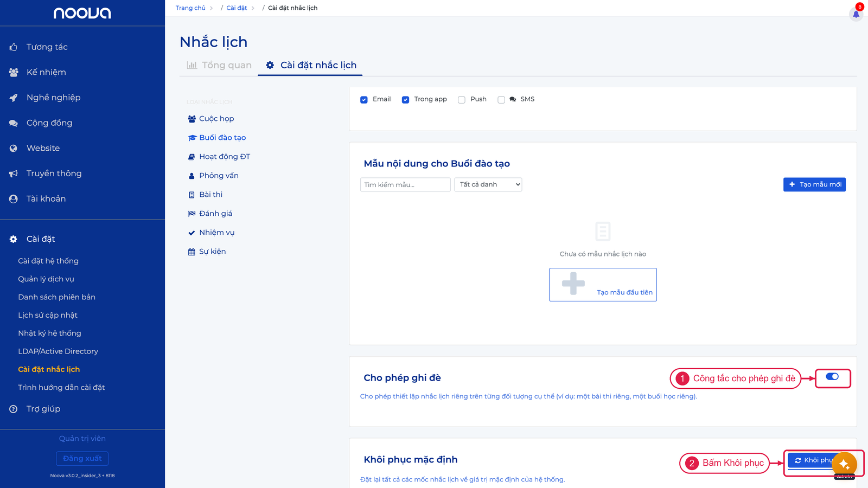868x488 pixels.
Task: Uncheck the Email checkbox
Action: (364, 100)
